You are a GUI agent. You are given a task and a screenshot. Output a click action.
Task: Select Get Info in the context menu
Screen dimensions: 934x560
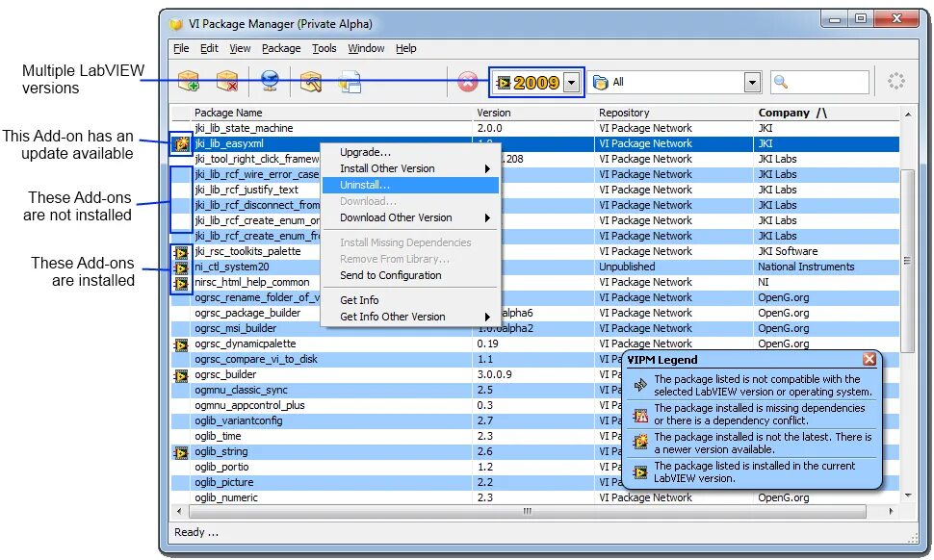[x=410, y=300]
